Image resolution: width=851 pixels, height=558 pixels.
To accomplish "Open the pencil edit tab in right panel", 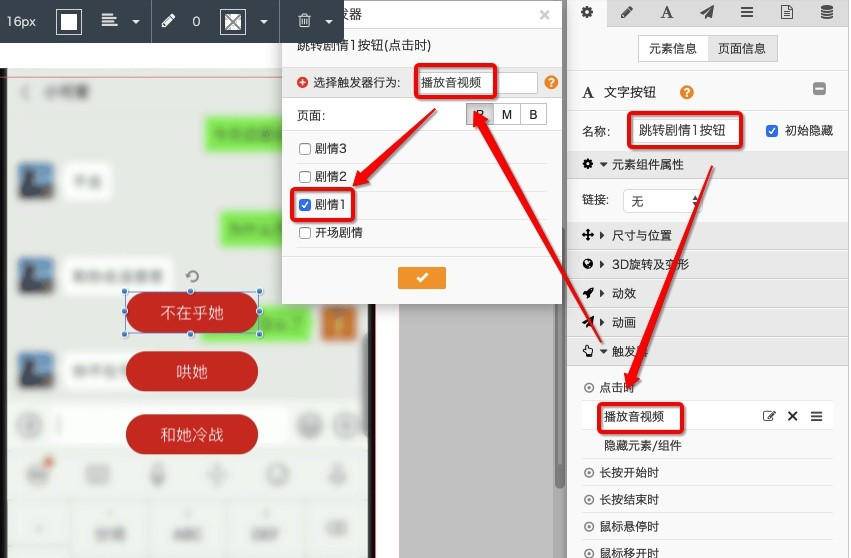I will point(626,12).
